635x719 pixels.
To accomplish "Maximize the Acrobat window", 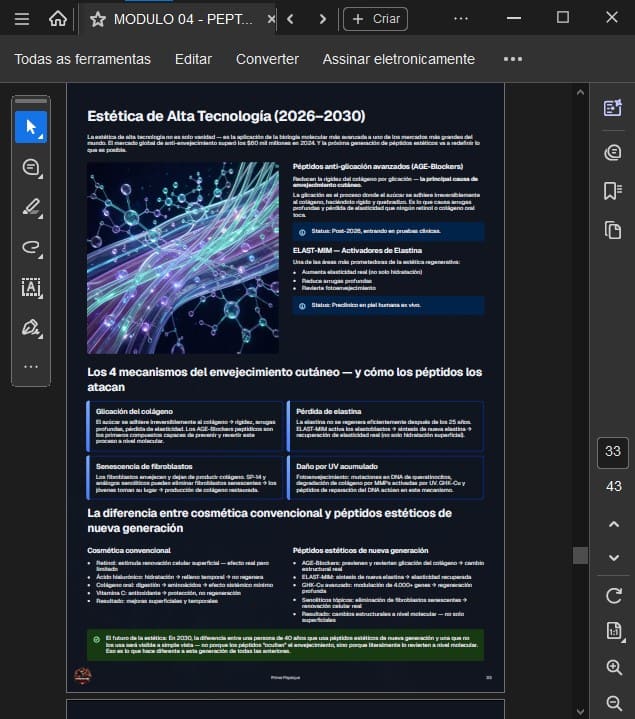I will (563, 17).
